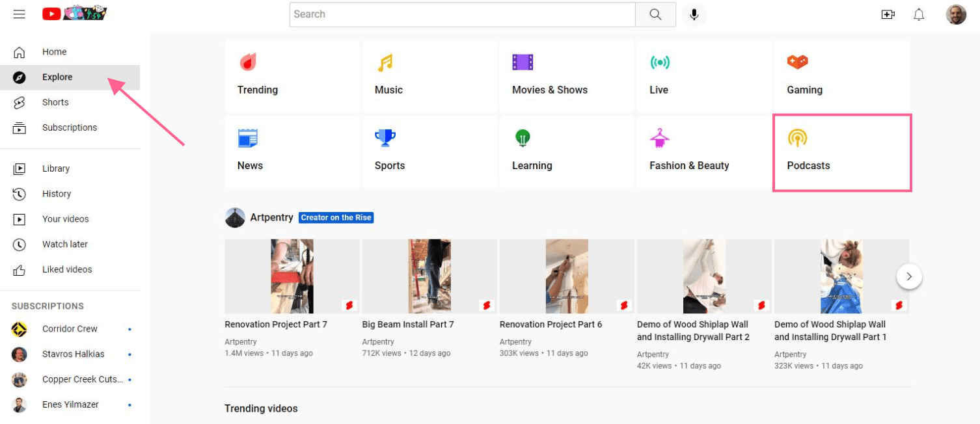The image size is (980, 424).
Task: Open Corridor Crew subscription channel
Action: pyautogui.click(x=70, y=329)
